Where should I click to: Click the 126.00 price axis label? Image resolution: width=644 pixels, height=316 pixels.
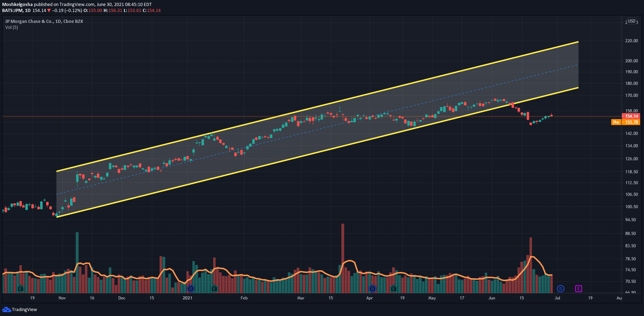click(x=631, y=159)
